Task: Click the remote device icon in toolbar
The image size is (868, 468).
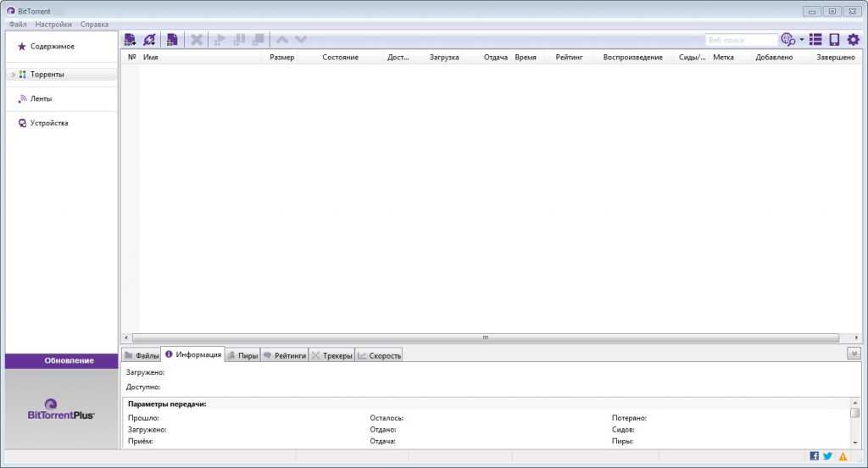Action: click(834, 39)
